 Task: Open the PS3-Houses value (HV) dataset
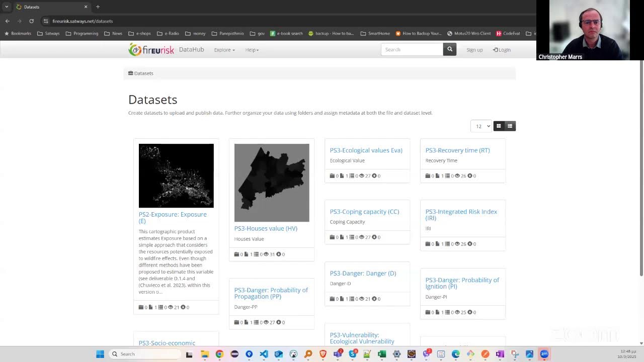(266, 228)
